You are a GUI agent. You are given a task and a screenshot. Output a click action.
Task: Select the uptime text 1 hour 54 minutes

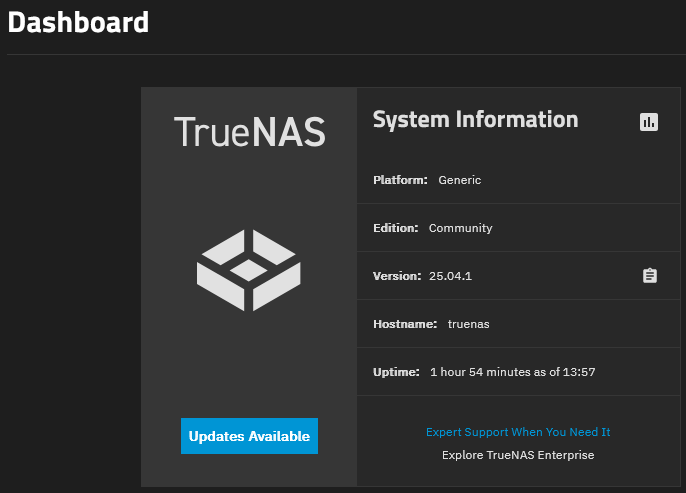[480, 372]
